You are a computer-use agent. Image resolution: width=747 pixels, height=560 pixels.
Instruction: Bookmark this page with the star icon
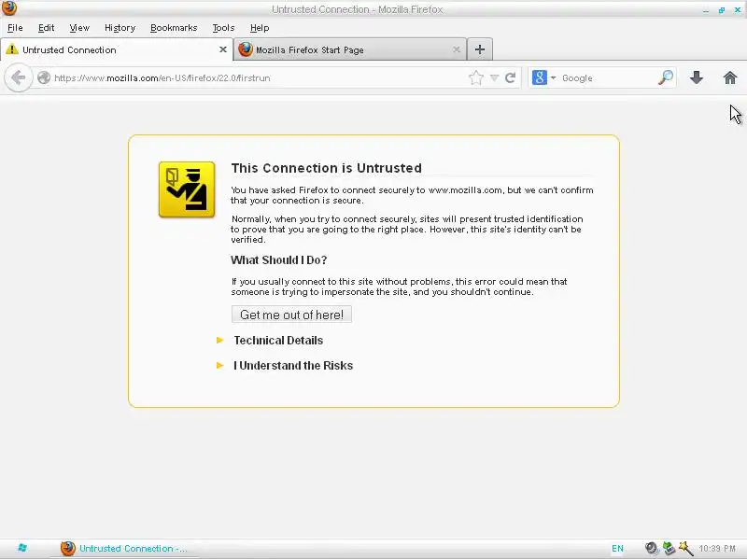(x=476, y=77)
